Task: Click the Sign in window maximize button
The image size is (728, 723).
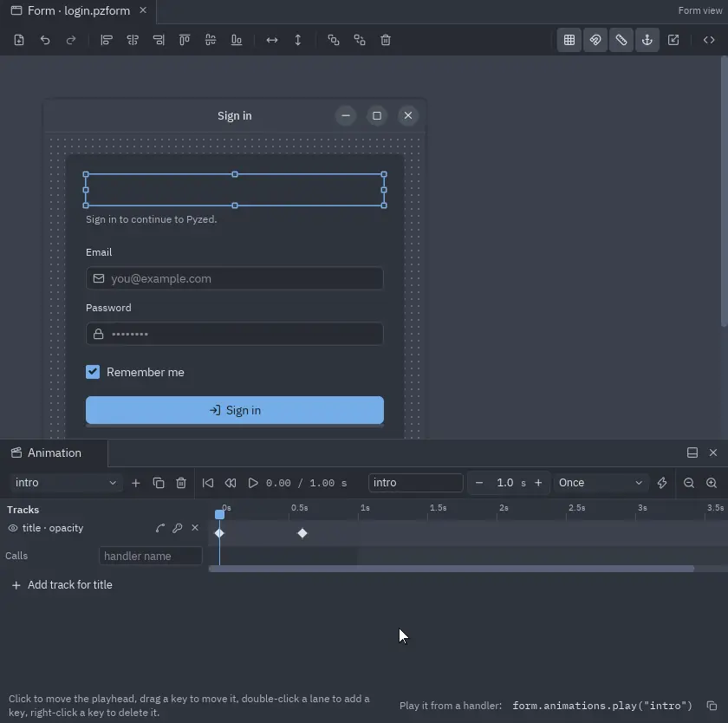Action: pyautogui.click(x=377, y=115)
